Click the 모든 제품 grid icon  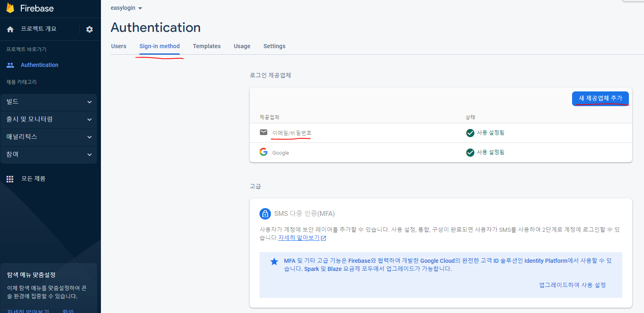tap(10, 179)
